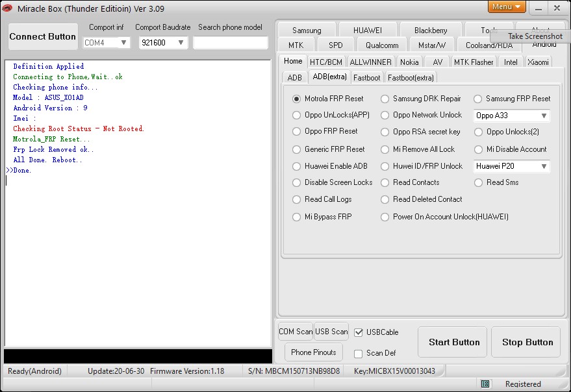This screenshot has height=392, width=571.
Task: Click the status bar table grid icon
Action: [x=485, y=384]
